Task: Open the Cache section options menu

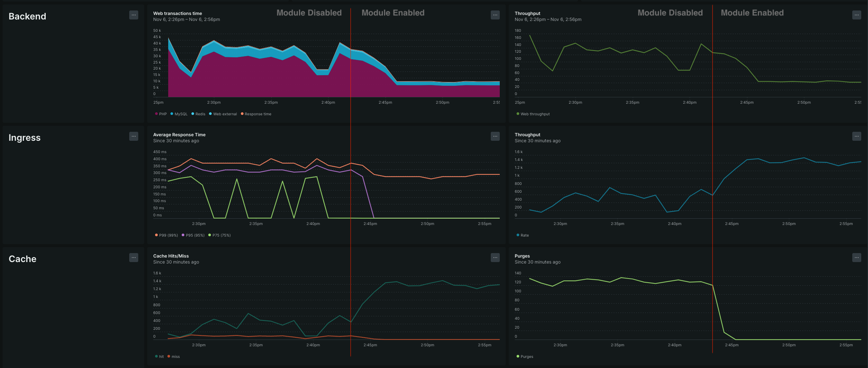Action: point(134,258)
